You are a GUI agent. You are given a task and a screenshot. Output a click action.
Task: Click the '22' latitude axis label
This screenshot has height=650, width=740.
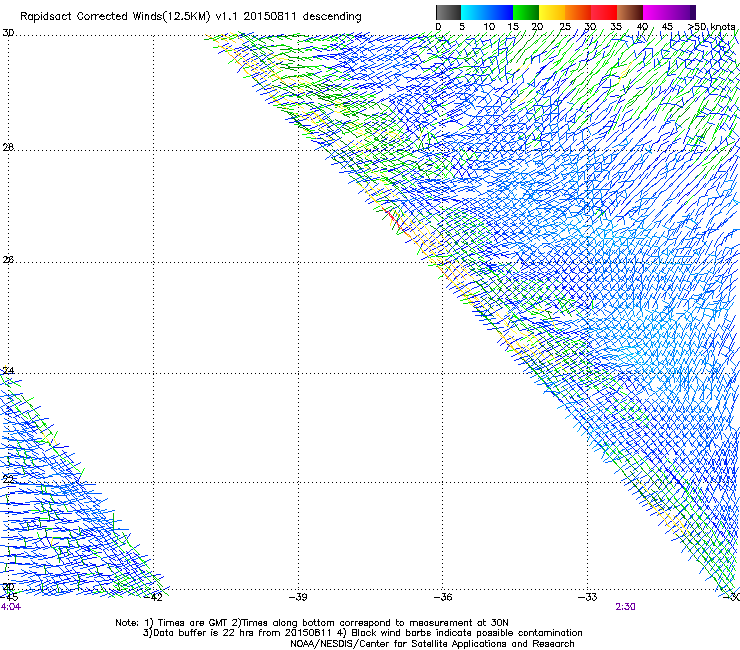tap(8, 480)
